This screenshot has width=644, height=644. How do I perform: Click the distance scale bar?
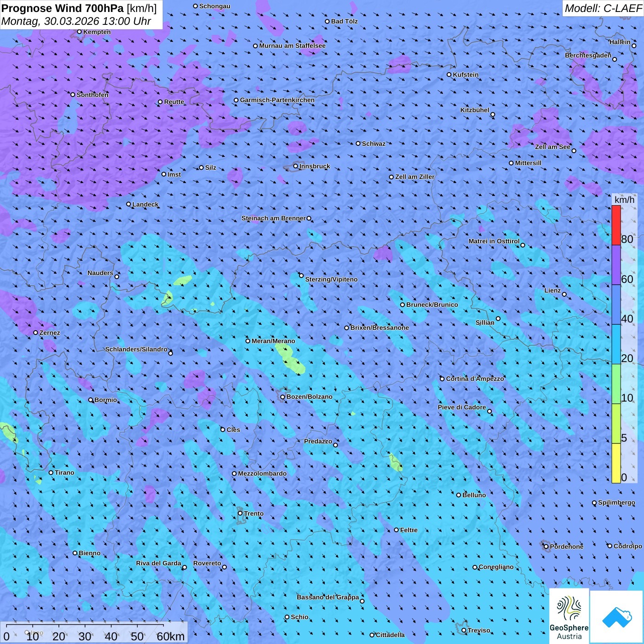coord(94,632)
